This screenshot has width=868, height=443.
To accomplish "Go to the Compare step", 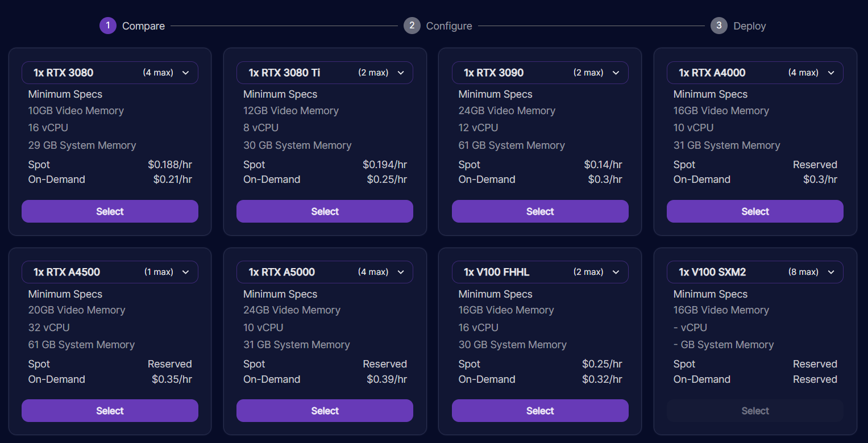I will 132,26.
